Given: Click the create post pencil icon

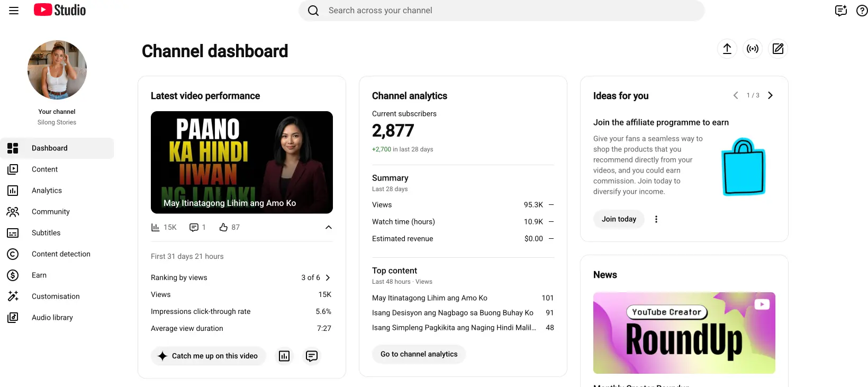Looking at the screenshot, I should pyautogui.click(x=778, y=49).
